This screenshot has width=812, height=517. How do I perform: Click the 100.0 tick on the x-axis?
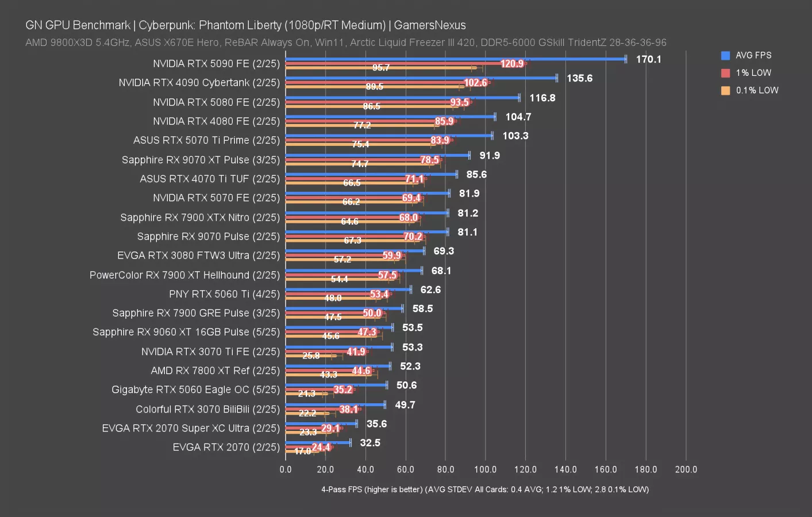click(x=485, y=469)
